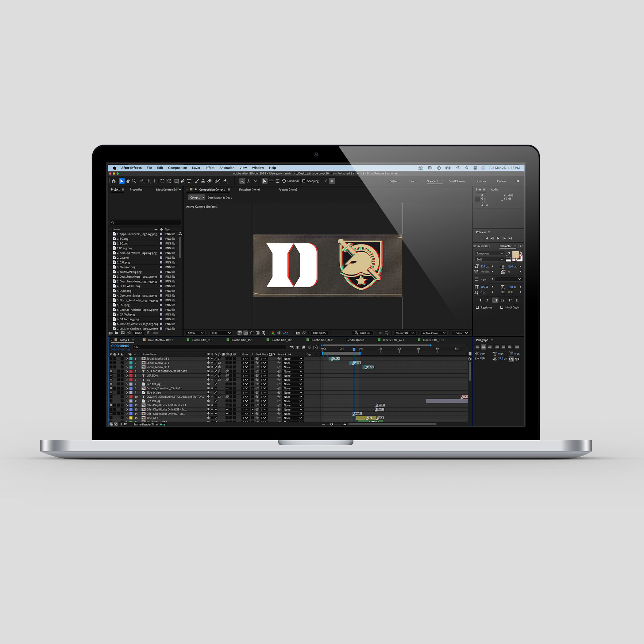Open the 100% magnification dropdown
644x644 pixels.
(x=195, y=333)
